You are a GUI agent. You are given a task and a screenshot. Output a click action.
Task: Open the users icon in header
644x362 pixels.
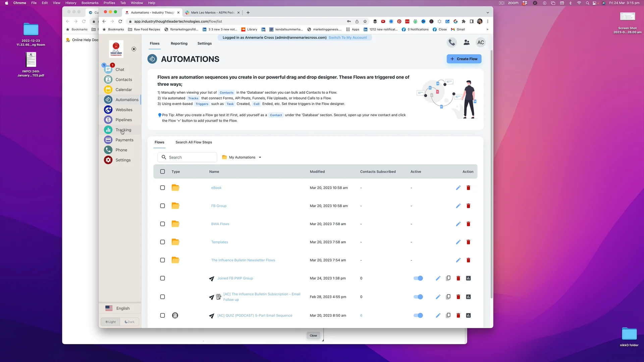466,43
